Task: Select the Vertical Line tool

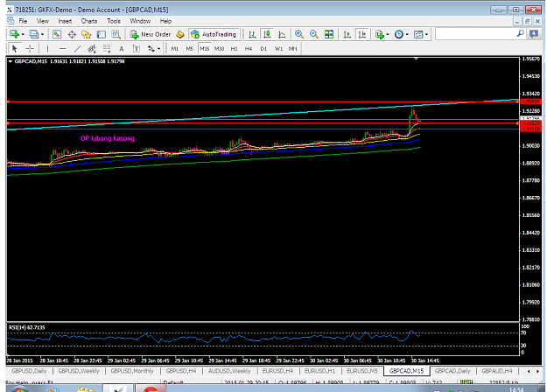Action: coord(48,48)
